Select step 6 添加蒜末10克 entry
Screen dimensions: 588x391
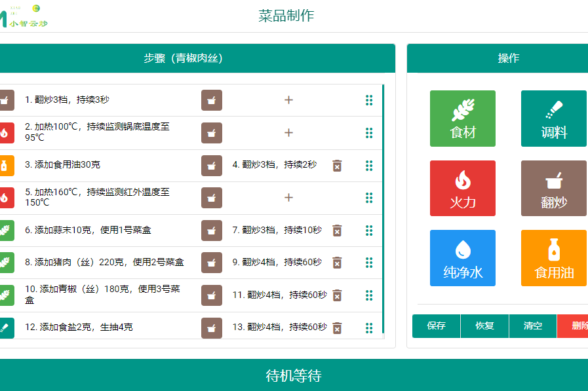click(88, 231)
